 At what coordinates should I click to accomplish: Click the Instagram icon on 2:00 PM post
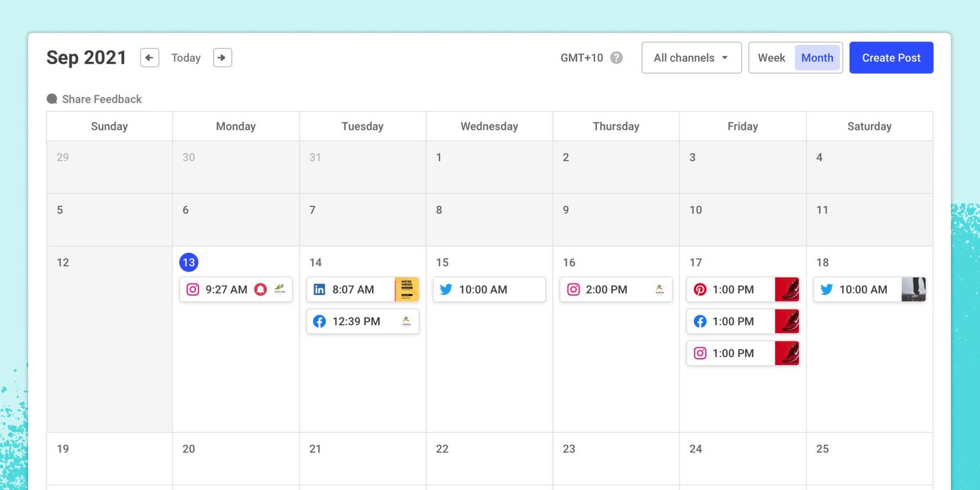click(573, 289)
